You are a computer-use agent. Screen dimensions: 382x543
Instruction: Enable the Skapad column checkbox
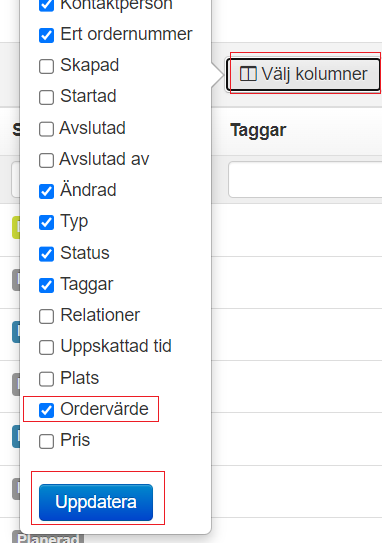click(x=46, y=66)
